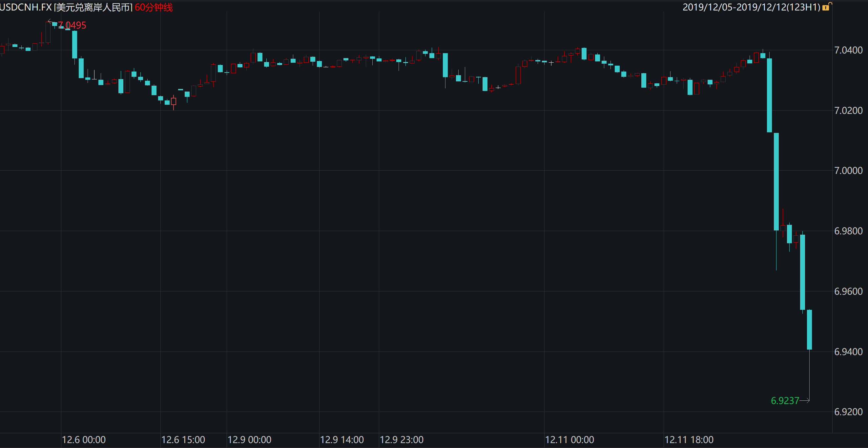Select the 12.6 15:00 time axis label
868x448 pixels.
pos(183,439)
